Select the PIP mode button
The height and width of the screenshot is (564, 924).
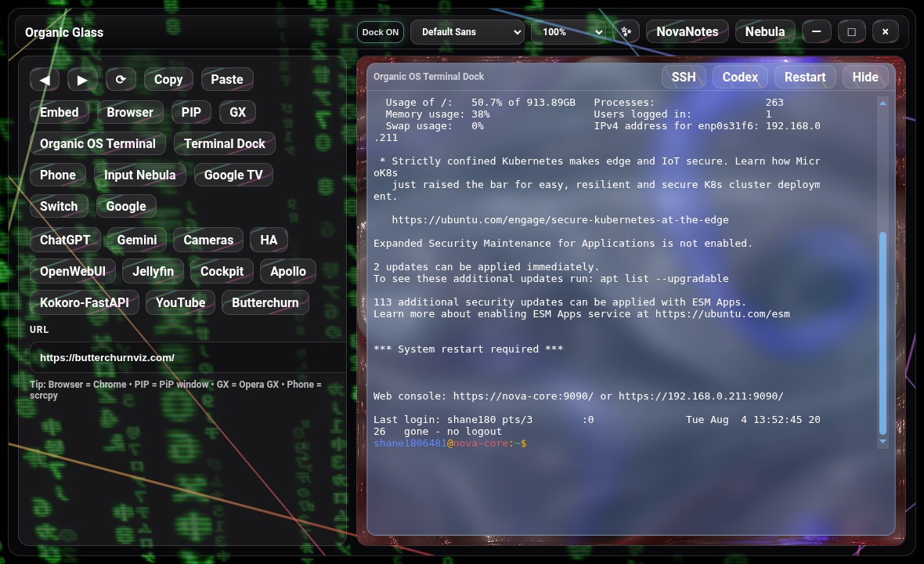click(x=191, y=112)
